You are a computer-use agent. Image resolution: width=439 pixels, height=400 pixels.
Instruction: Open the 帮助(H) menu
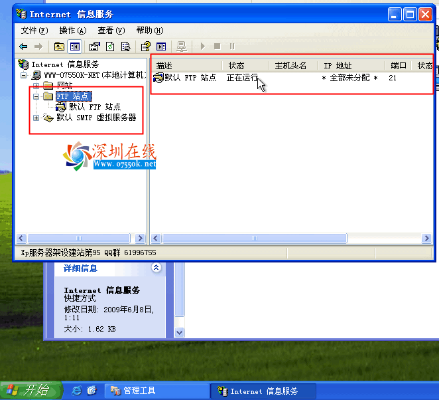(x=149, y=31)
